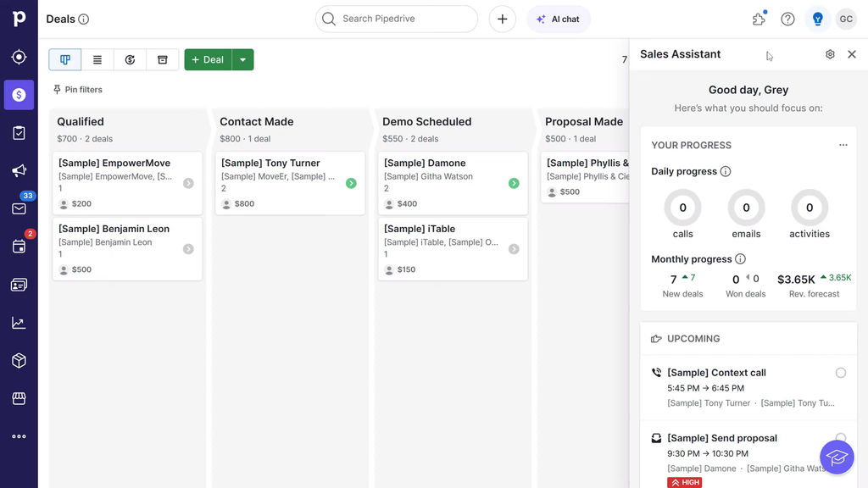Mark Send proposal activity as done
This screenshot has width=868, height=488.
[x=840, y=438]
